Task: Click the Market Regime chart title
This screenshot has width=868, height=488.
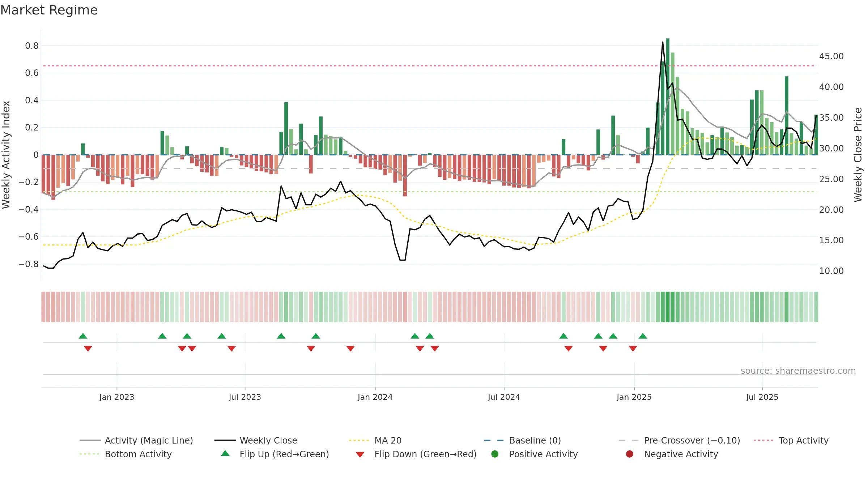Action: 49,10
